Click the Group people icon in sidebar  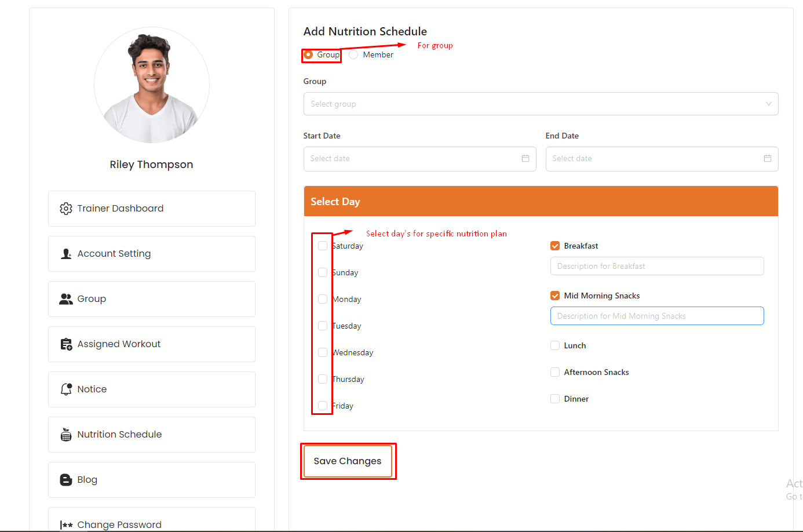pyautogui.click(x=66, y=299)
